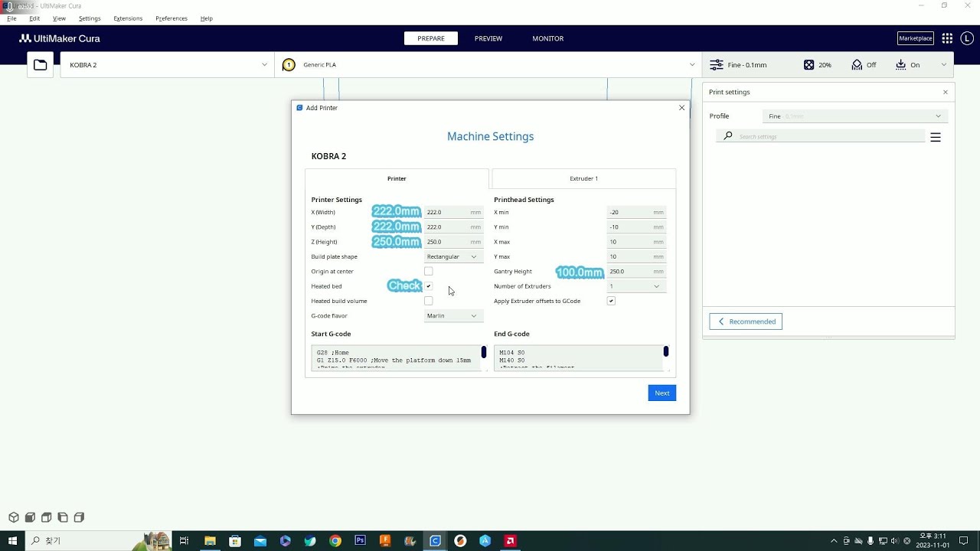Enable Heated build volume checkbox
This screenshot has width=980, height=551.
tap(428, 301)
